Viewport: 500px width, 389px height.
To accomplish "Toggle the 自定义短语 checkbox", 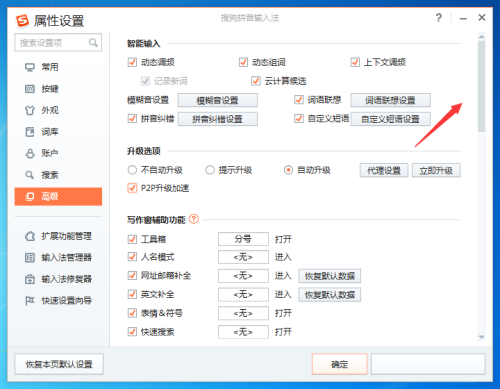I will (x=299, y=118).
